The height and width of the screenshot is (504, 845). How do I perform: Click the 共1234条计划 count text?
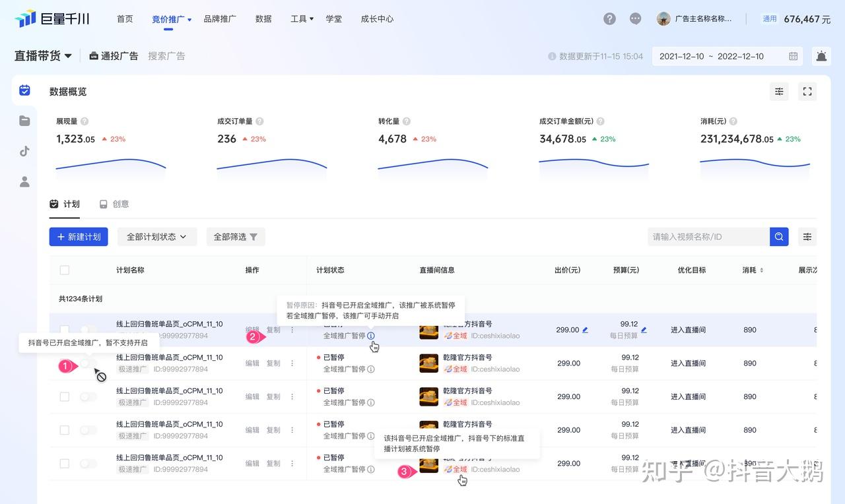81,299
